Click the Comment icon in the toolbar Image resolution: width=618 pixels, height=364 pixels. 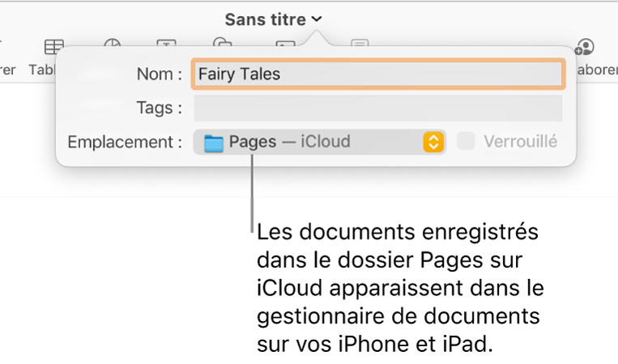pyautogui.click(x=360, y=45)
